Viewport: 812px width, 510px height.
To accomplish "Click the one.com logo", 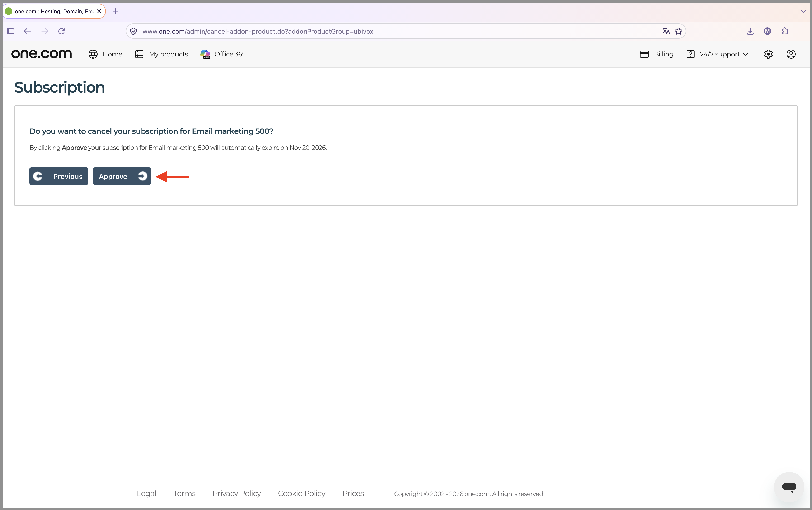I will pyautogui.click(x=42, y=54).
